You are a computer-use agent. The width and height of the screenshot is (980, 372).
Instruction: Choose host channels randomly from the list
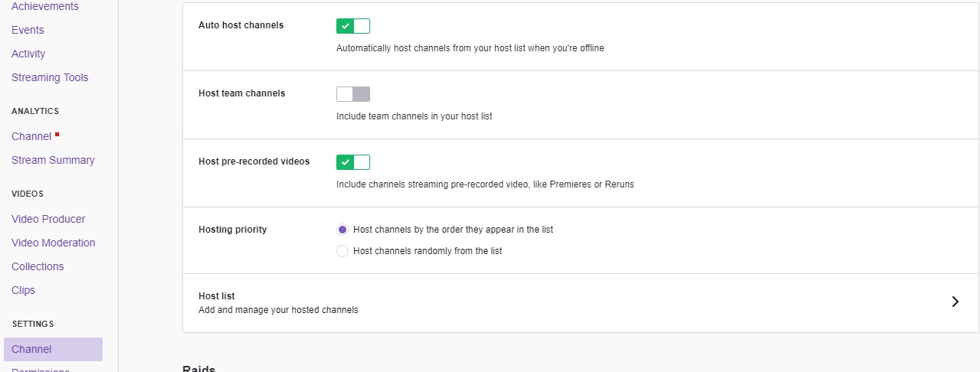tap(343, 251)
